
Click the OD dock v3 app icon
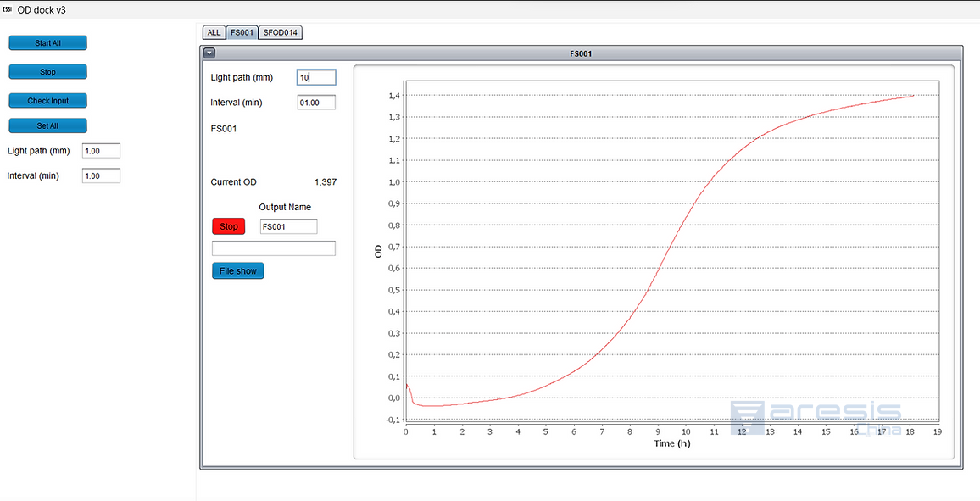[8, 10]
